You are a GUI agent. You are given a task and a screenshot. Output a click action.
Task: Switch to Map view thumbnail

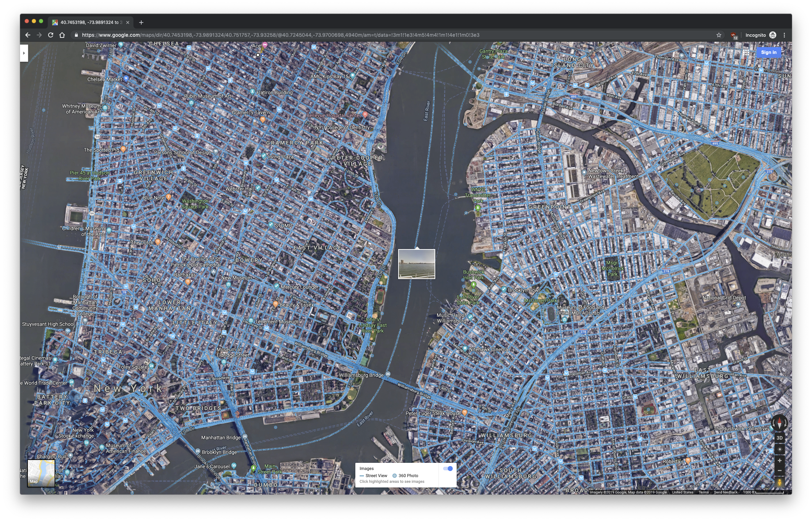(x=41, y=473)
